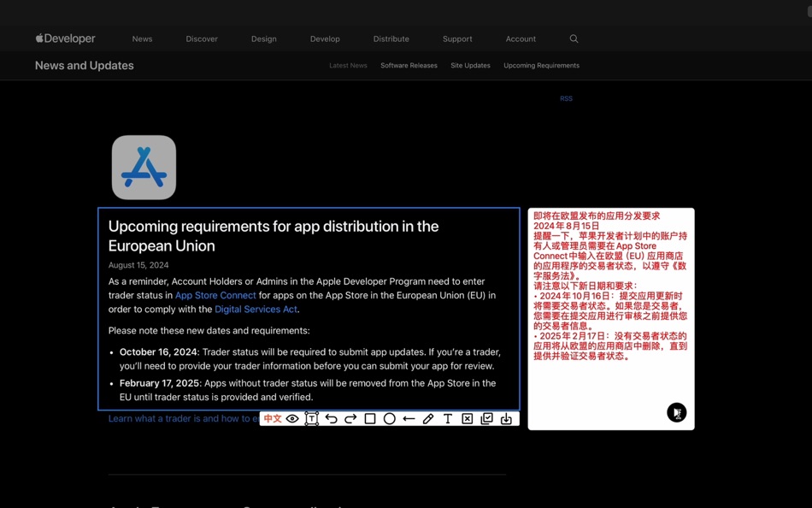This screenshot has height=508, width=812.
Task: Click the round black icon in translation panel
Action: [x=676, y=412]
